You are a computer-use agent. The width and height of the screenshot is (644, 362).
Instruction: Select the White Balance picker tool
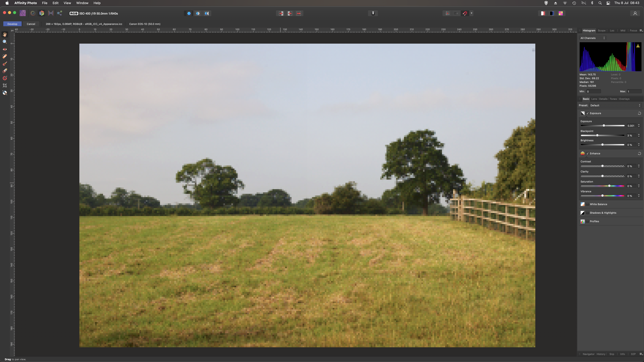(x=5, y=93)
